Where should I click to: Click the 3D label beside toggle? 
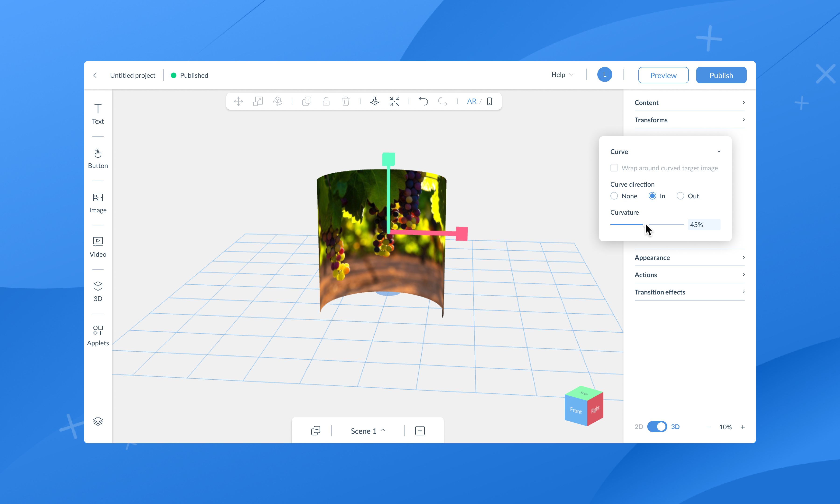[x=675, y=427]
